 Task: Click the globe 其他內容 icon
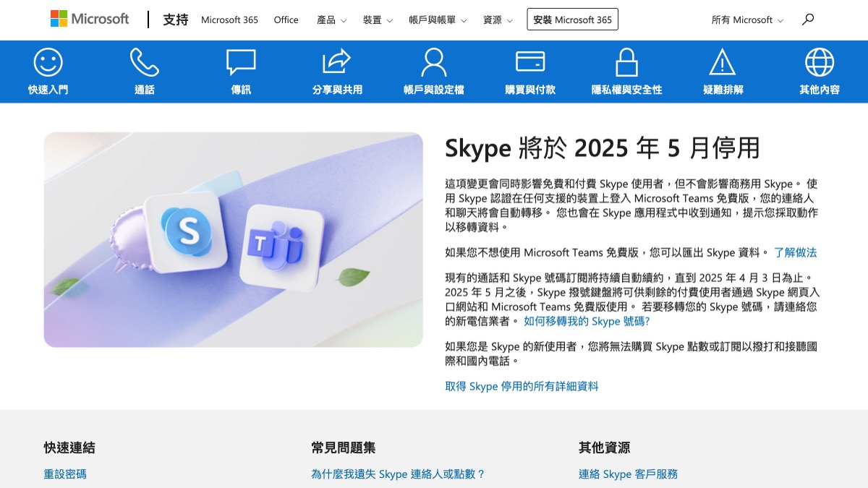click(x=820, y=63)
